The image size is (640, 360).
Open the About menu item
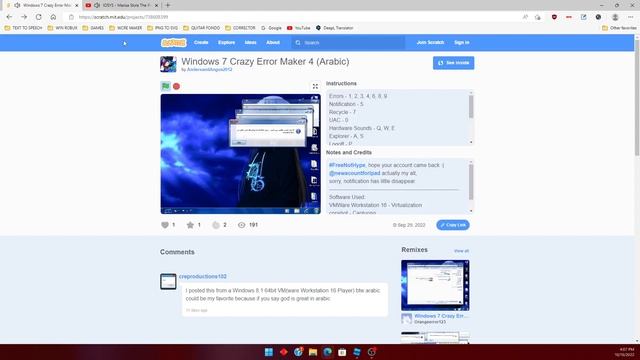(273, 42)
